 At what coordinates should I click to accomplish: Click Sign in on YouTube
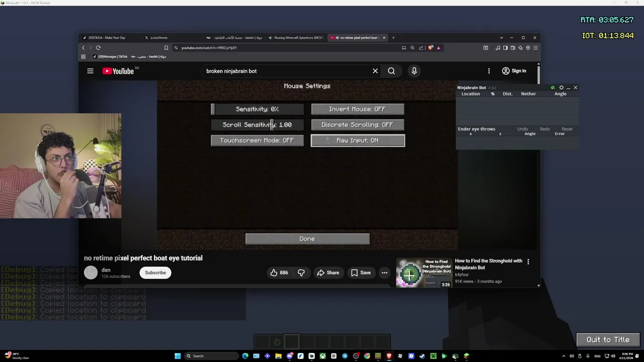point(514,71)
